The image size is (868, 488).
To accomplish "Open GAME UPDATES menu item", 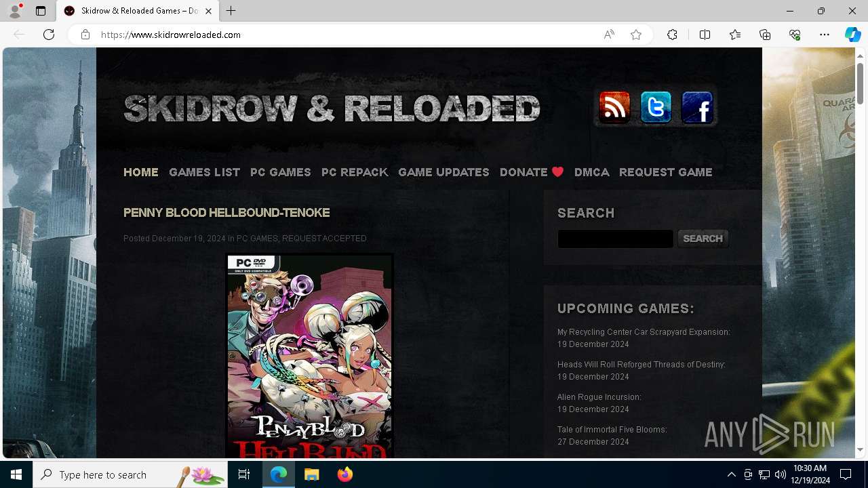I will tap(443, 172).
